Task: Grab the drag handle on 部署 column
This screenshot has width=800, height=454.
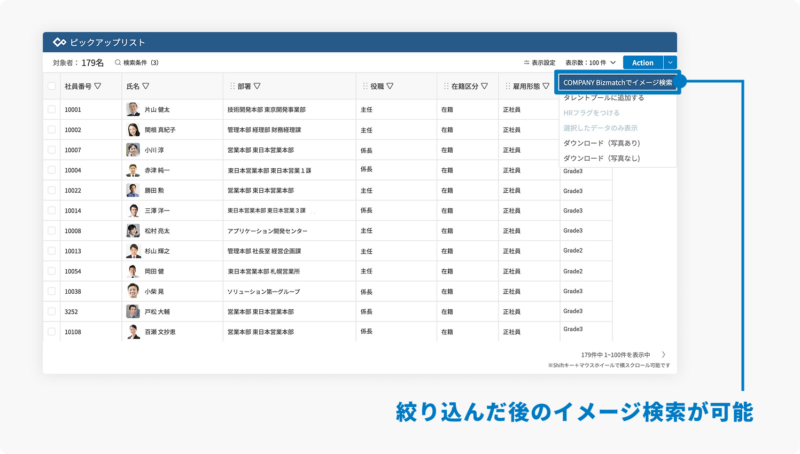Action: tap(232, 86)
